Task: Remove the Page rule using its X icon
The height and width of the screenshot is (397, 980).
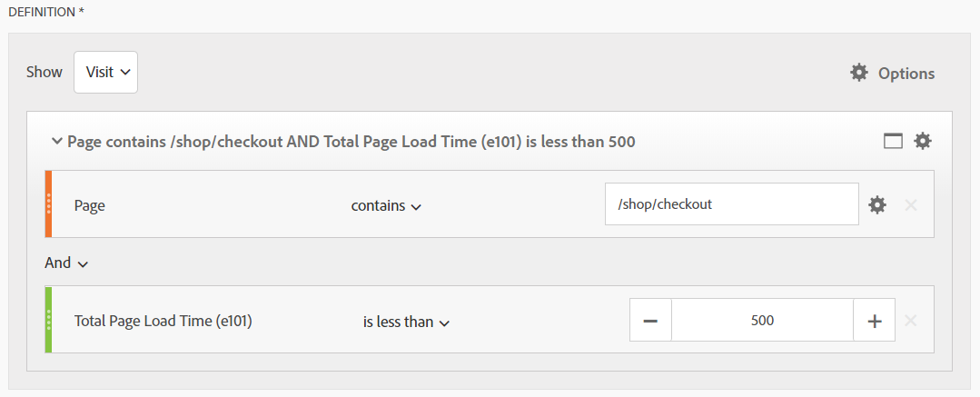Action: [911, 204]
